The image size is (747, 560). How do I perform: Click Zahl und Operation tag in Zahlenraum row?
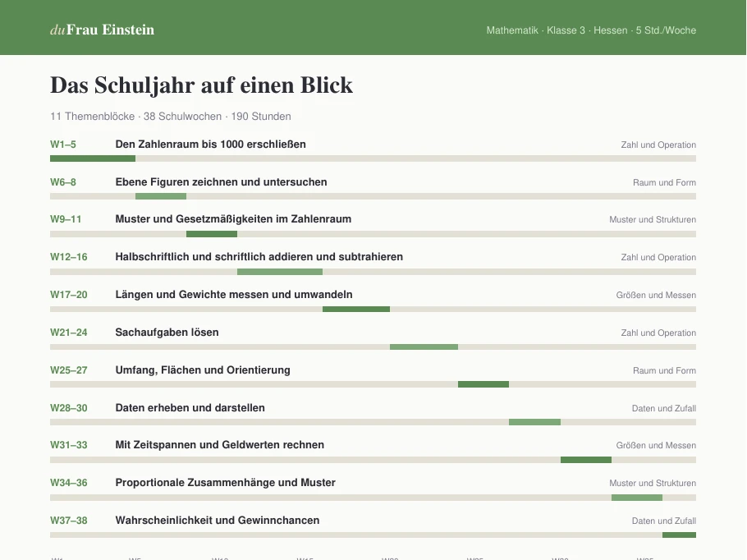coord(658,145)
